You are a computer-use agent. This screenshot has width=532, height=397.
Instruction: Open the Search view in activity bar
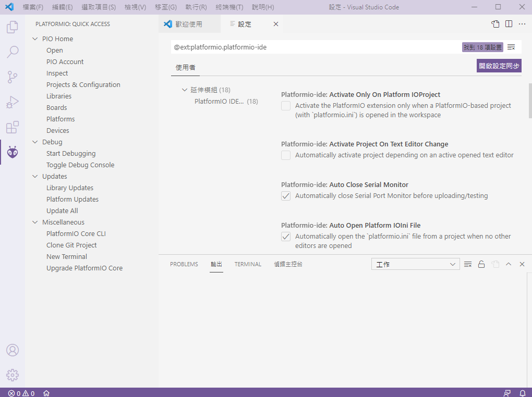point(12,52)
